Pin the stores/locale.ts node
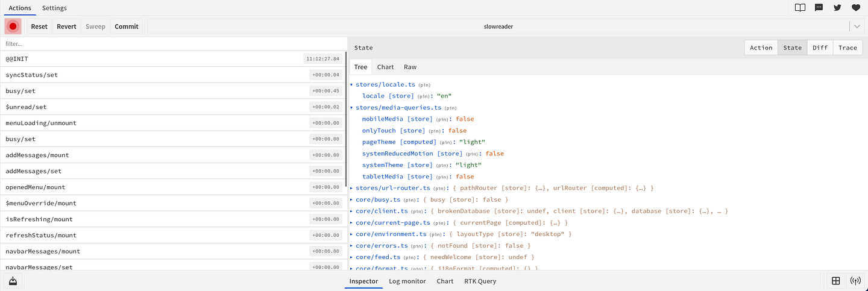 click(424, 85)
